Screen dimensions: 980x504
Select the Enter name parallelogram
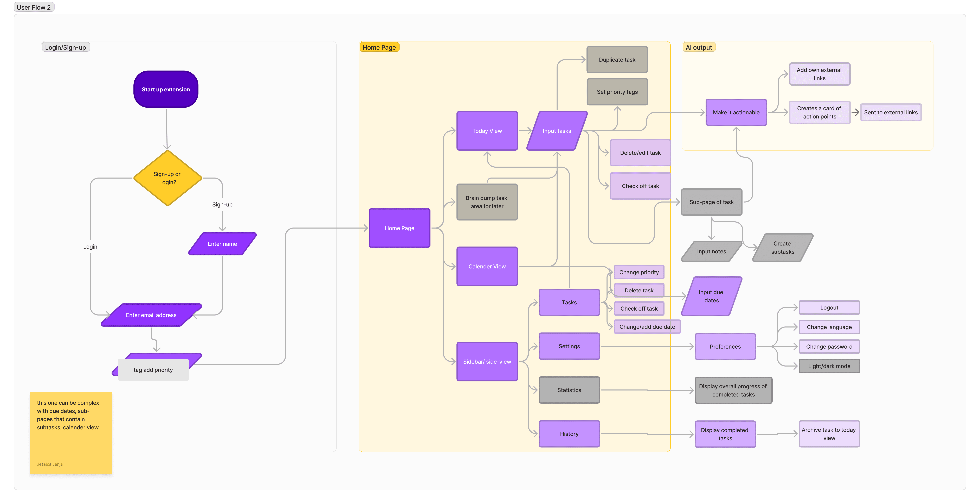click(222, 244)
